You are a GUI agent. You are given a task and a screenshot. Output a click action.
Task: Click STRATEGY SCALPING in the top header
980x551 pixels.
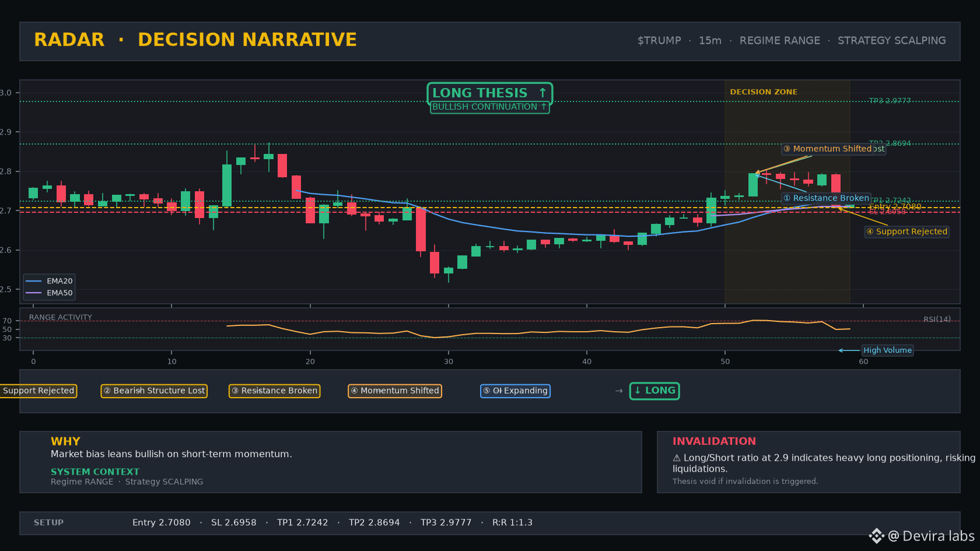[x=892, y=41]
